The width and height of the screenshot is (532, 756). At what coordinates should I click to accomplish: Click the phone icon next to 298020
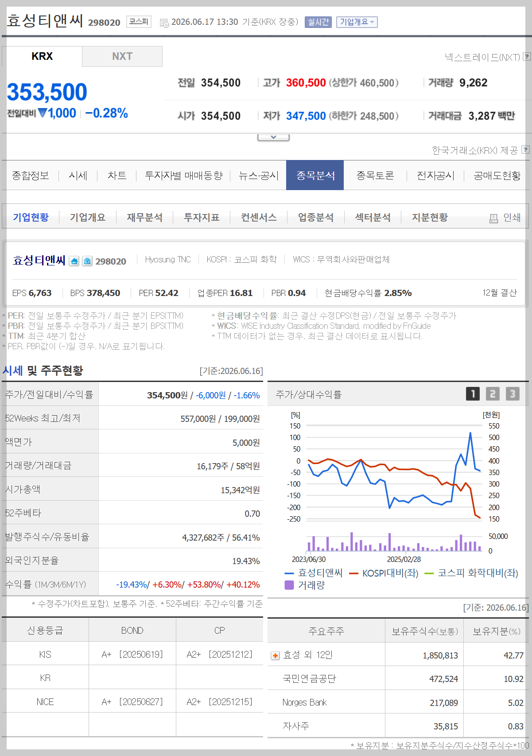87,261
